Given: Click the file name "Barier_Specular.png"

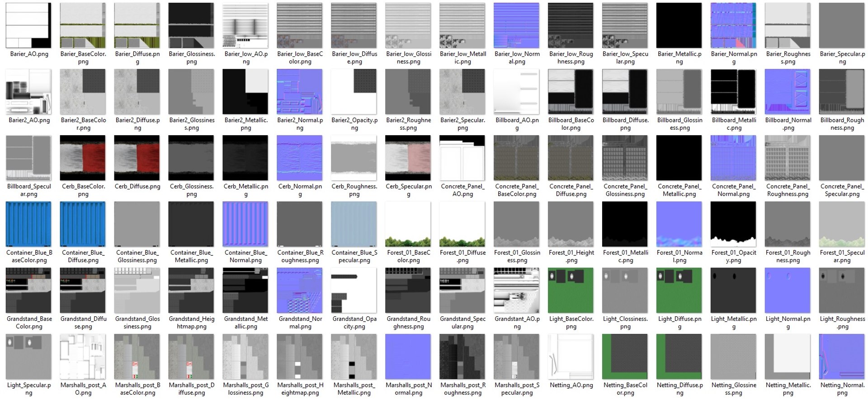Looking at the screenshot, I should 842,58.
